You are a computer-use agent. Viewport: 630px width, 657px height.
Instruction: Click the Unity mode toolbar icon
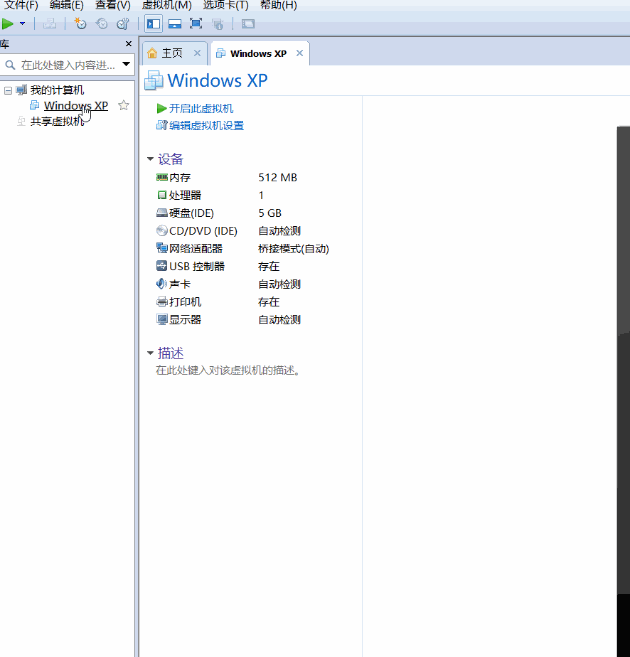coord(217,24)
